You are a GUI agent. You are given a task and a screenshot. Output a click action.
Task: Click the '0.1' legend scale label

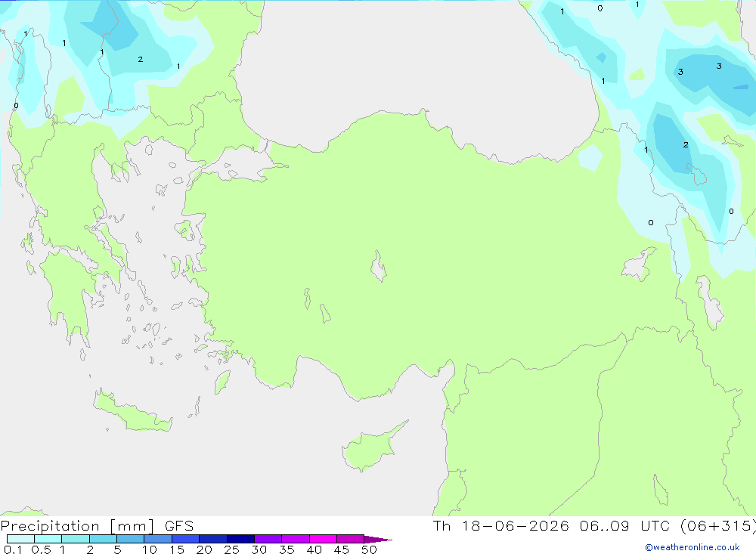[x=13, y=549]
